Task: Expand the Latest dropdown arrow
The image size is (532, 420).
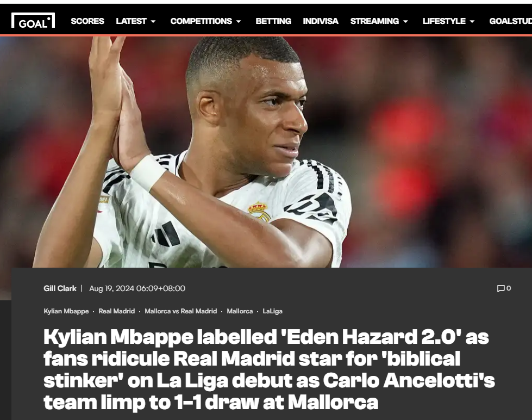Action: click(x=153, y=21)
